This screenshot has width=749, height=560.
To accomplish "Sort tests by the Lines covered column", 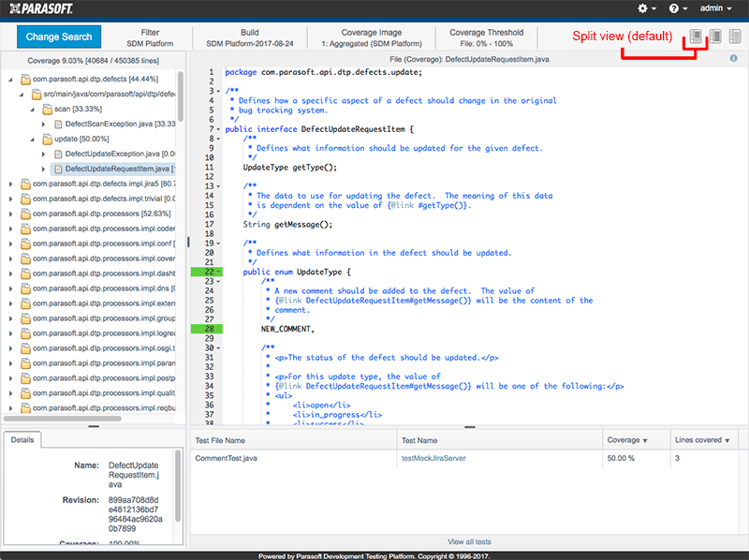I will click(x=701, y=440).
